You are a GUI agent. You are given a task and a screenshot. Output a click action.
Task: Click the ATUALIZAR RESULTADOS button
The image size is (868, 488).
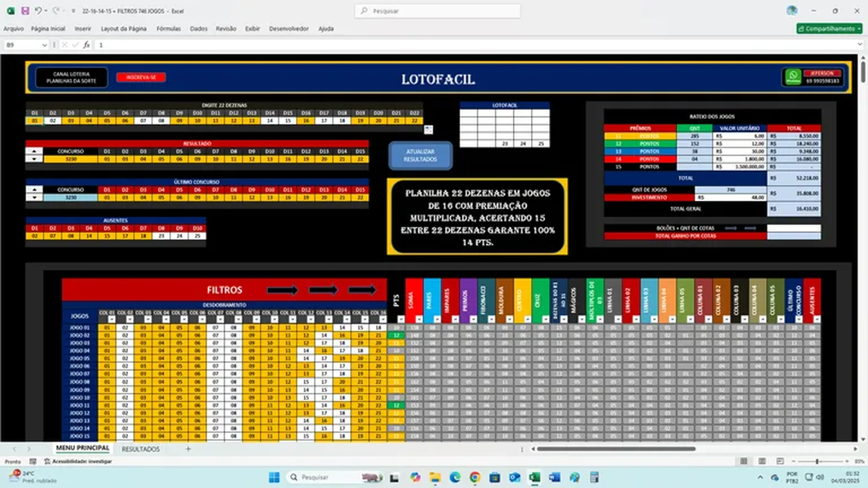420,155
